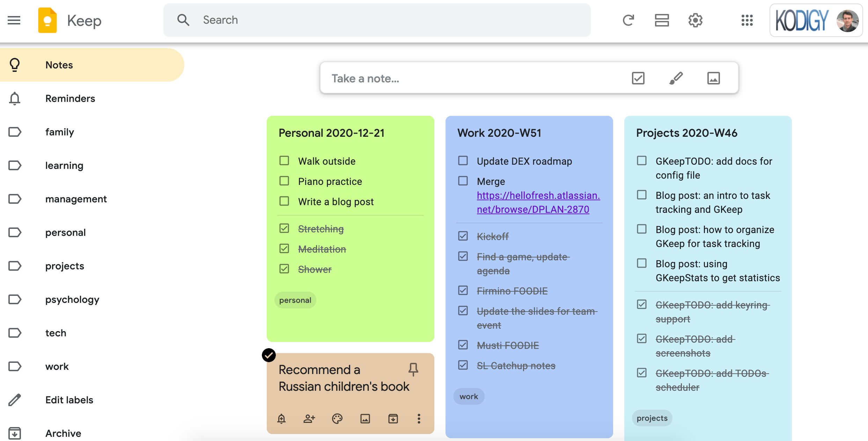Click the work label chip on Work 2020-W51
The height and width of the screenshot is (441, 868).
(469, 396)
